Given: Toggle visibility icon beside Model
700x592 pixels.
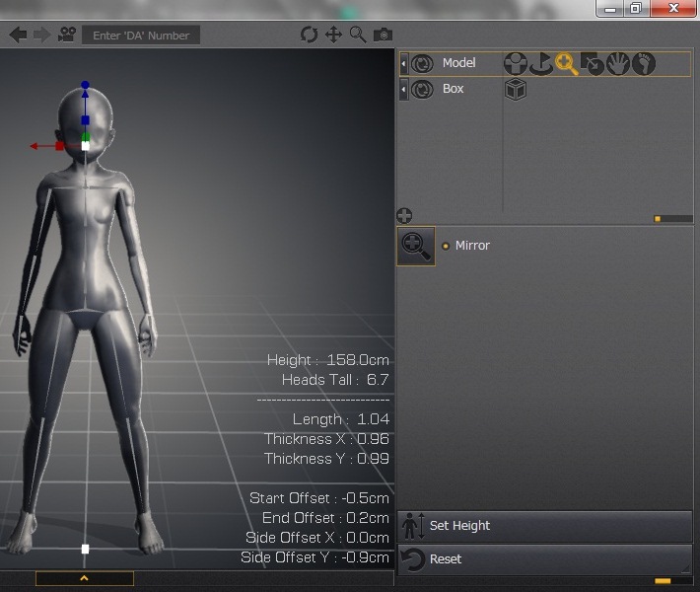Looking at the screenshot, I should click(x=422, y=64).
